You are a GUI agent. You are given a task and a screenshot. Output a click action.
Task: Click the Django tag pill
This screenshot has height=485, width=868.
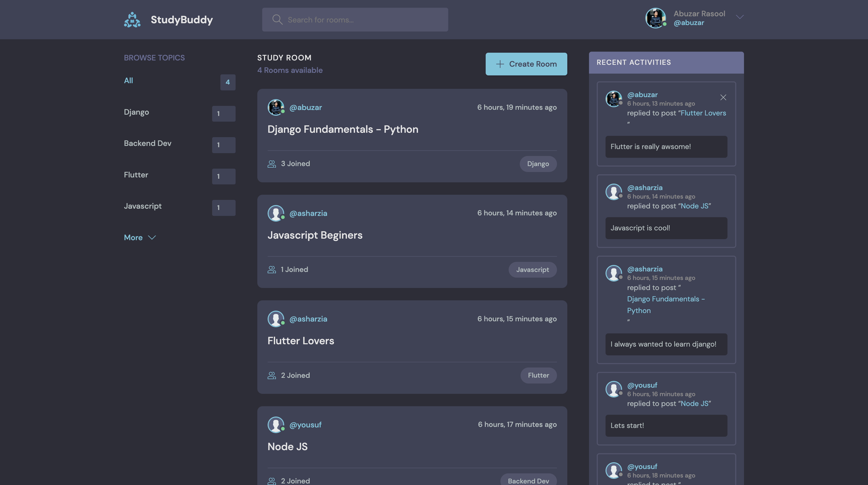(x=538, y=164)
